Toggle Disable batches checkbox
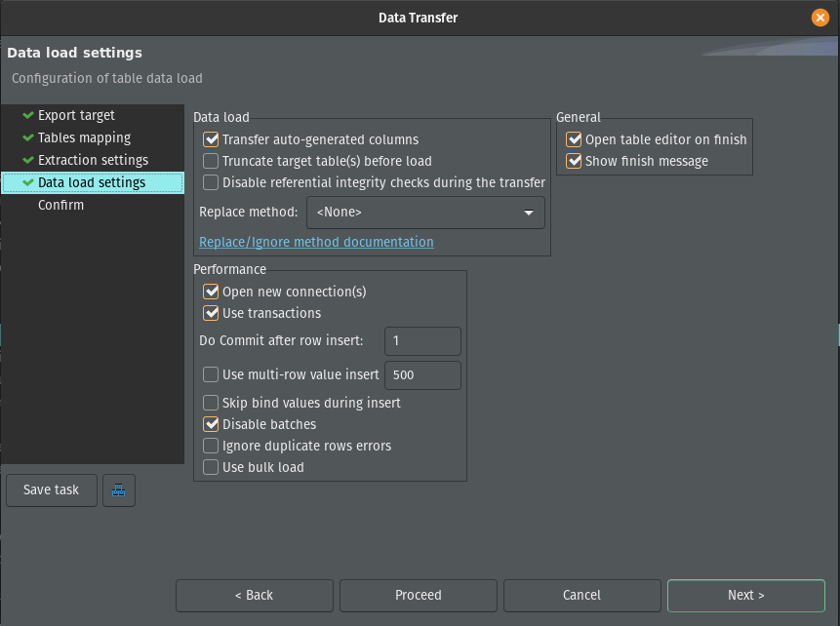The width and height of the screenshot is (840, 626). tap(211, 424)
